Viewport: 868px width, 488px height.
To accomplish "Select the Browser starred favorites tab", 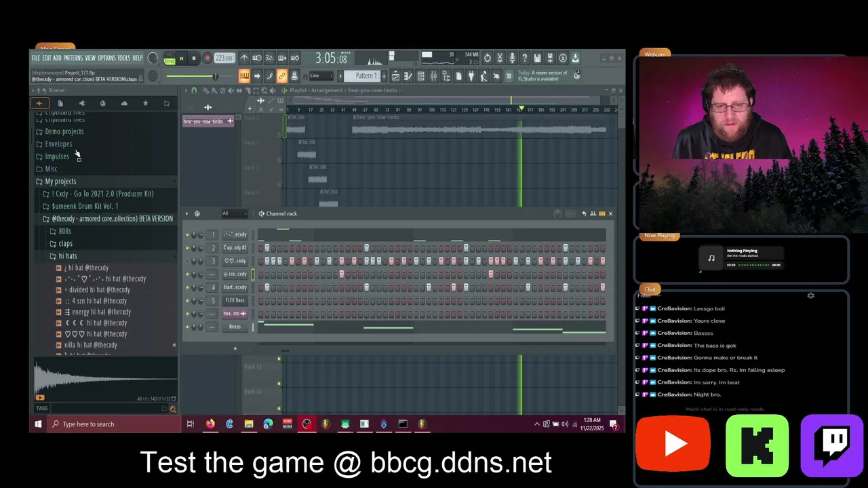I will coord(145,103).
